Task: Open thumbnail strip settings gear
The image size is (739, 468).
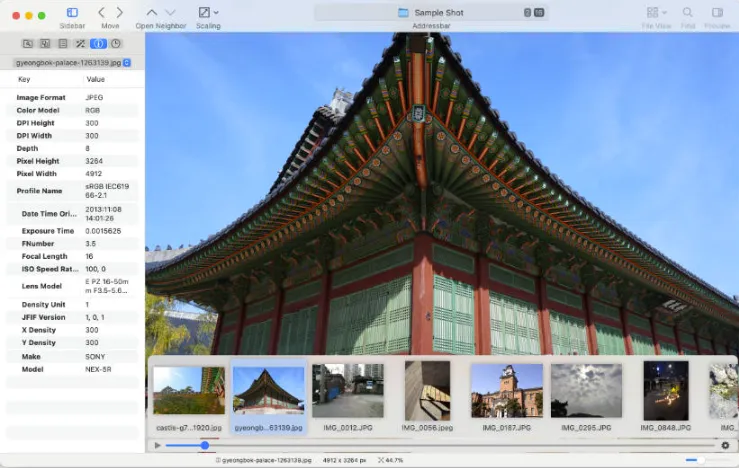Action: coord(725,445)
